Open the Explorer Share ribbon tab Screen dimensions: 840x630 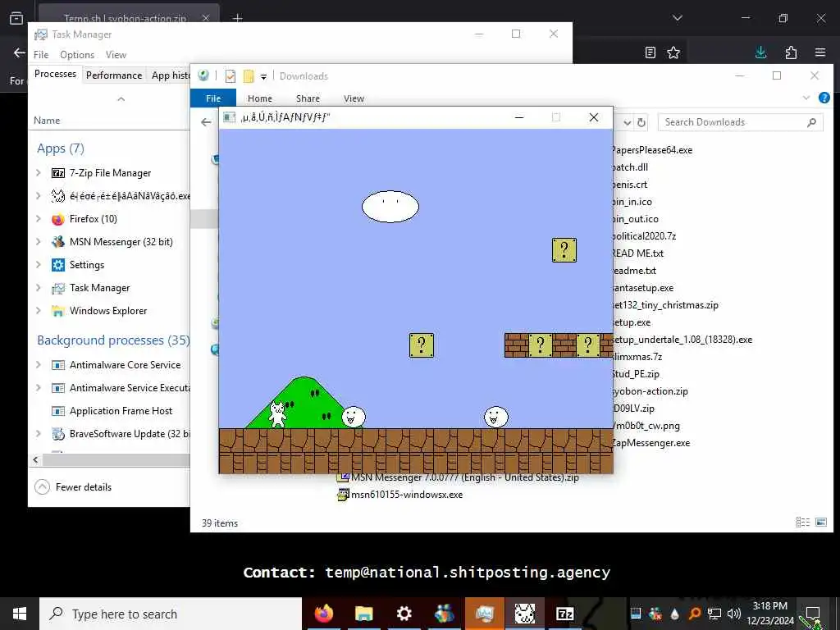click(x=308, y=98)
